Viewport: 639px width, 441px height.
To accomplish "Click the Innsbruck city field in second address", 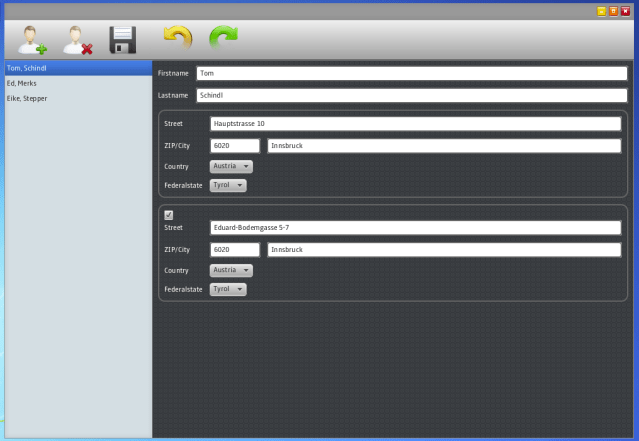I will tap(444, 249).
